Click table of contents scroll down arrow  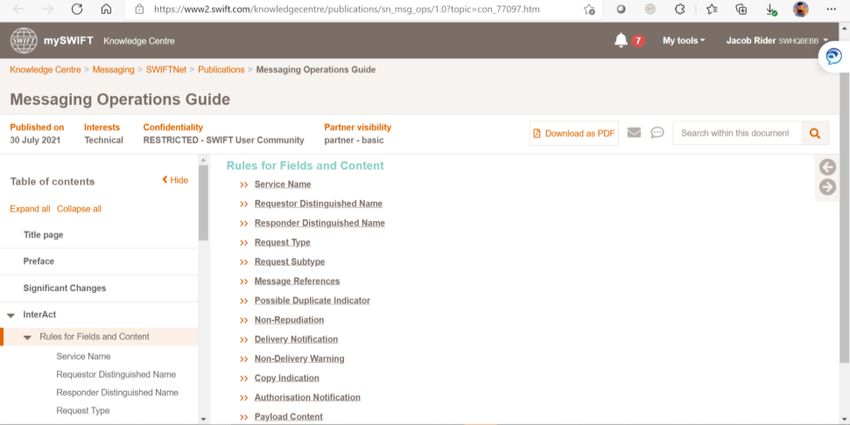[x=203, y=419]
